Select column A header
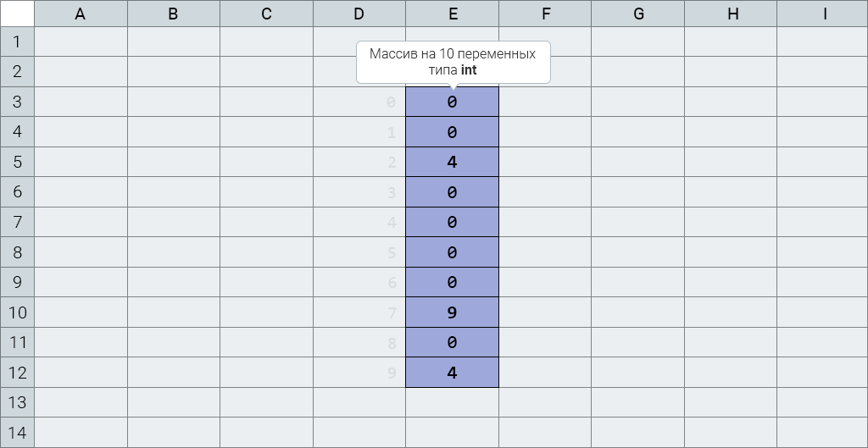Image resolution: width=868 pixels, height=448 pixels. pyautogui.click(x=81, y=14)
